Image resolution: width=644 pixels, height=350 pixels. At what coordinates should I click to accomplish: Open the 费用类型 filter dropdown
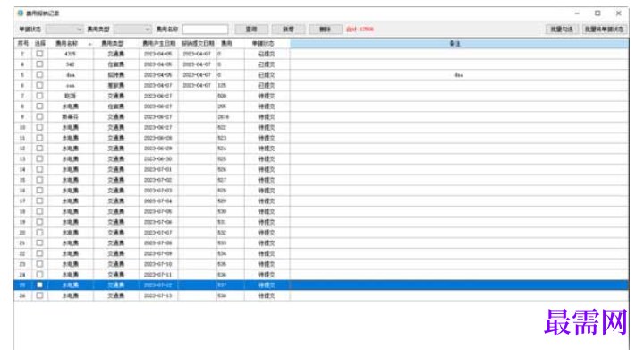pyautogui.click(x=132, y=30)
